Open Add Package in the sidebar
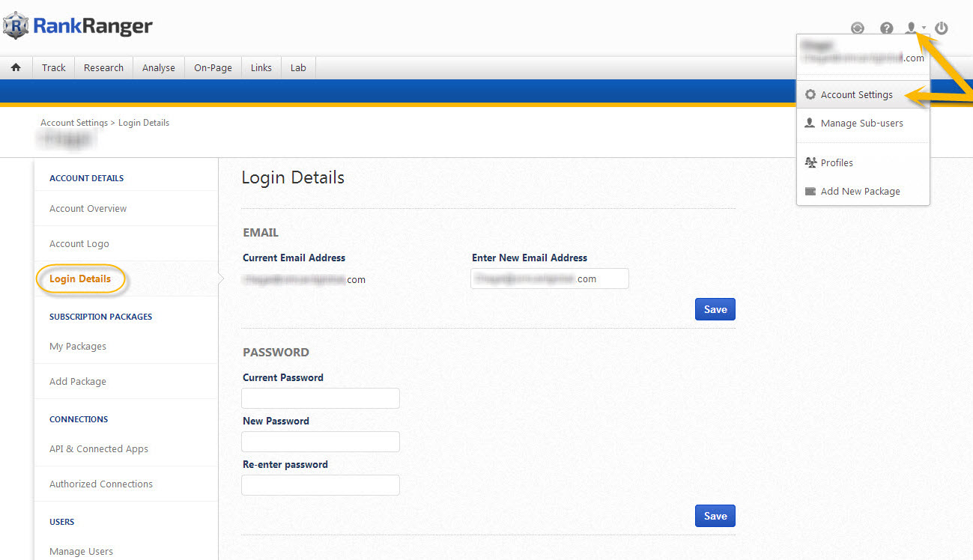Screen dimensions: 973x560 pyautogui.click(x=78, y=381)
